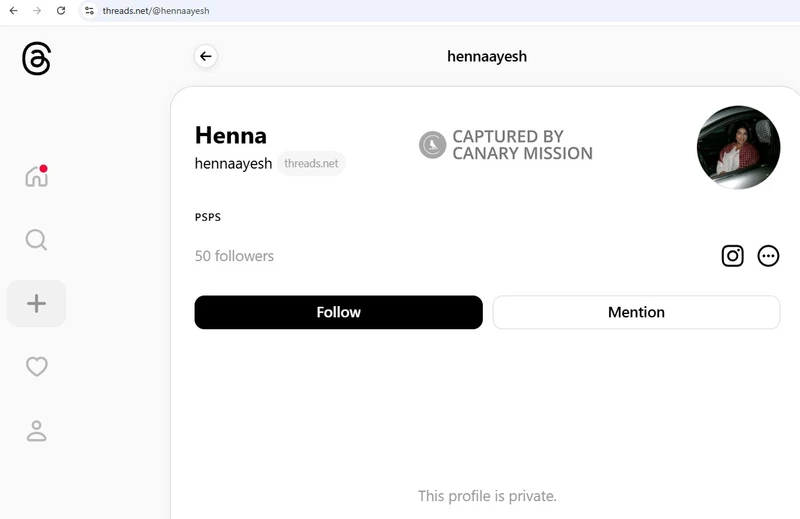Open the Threads logo home link

click(36, 59)
